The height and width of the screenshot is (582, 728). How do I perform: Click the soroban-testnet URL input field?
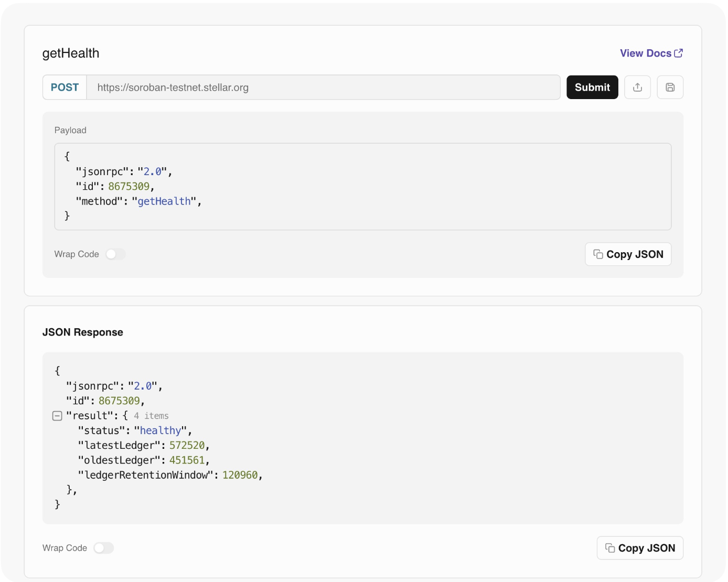323,88
